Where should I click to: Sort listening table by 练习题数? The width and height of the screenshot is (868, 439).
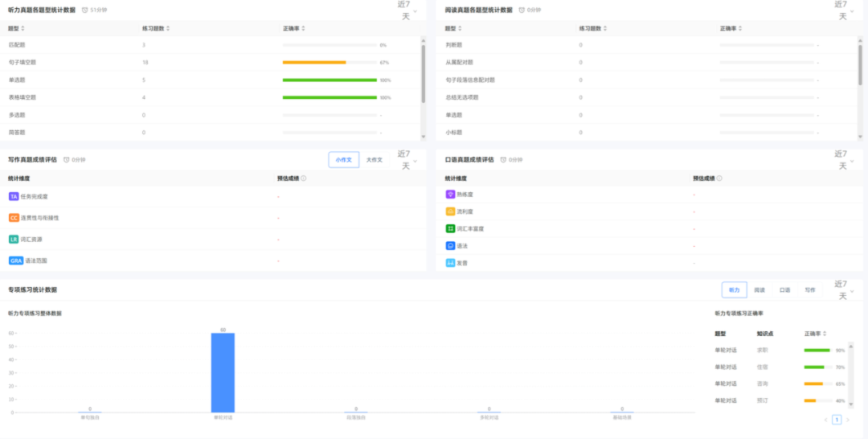(x=167, y=29)
